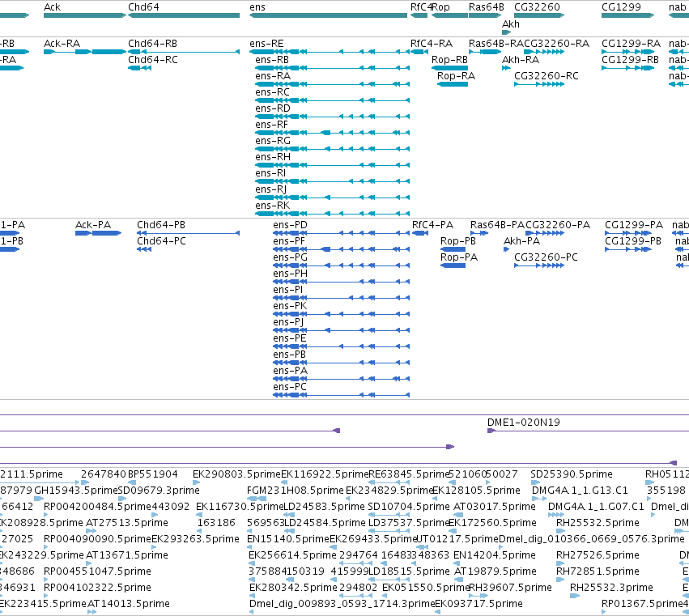
Task: Click the RH27526.5prime EST label
Action: (x=598, y=555)
